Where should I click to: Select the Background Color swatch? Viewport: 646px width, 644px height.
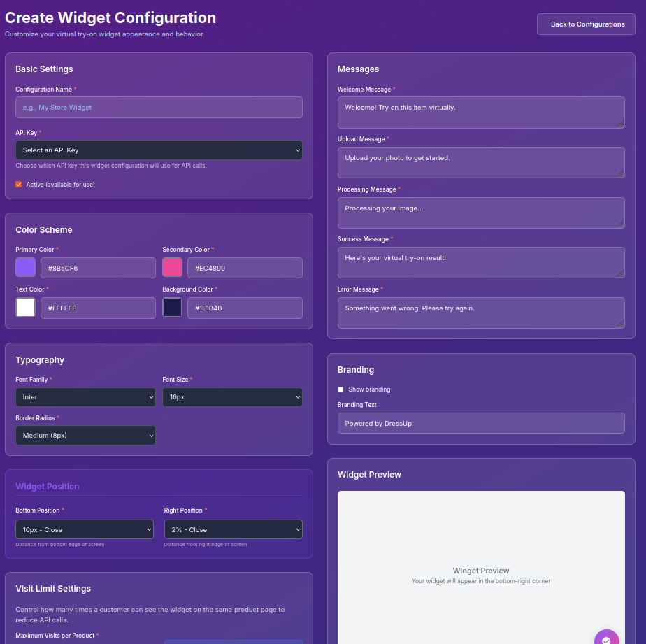172,307
